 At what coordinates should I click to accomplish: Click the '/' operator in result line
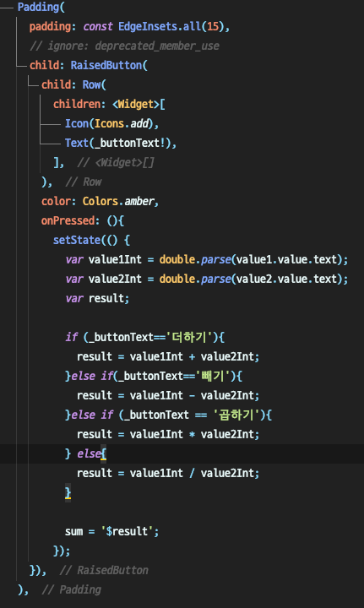[192, 473]
